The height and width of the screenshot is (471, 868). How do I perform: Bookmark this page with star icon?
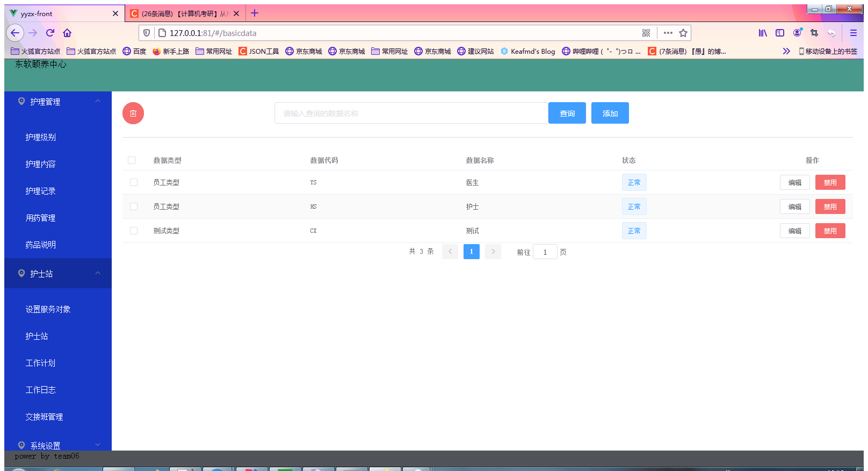point(683,33)
